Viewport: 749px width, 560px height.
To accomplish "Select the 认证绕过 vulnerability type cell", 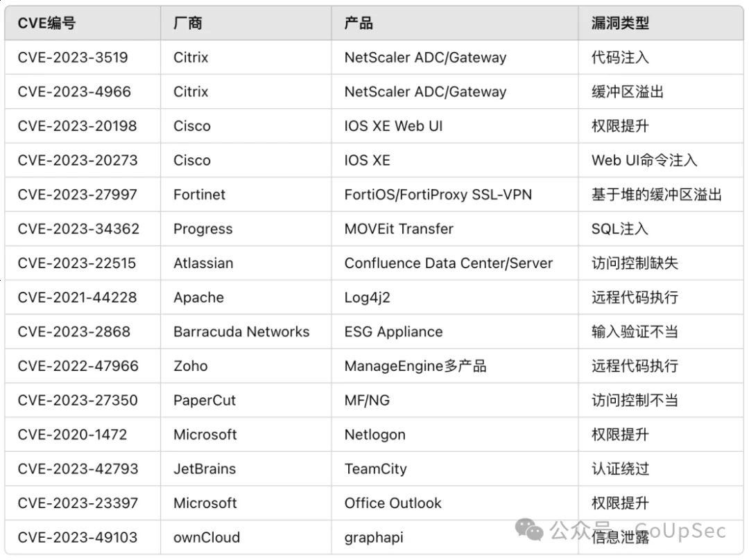I will pos(620,469).
